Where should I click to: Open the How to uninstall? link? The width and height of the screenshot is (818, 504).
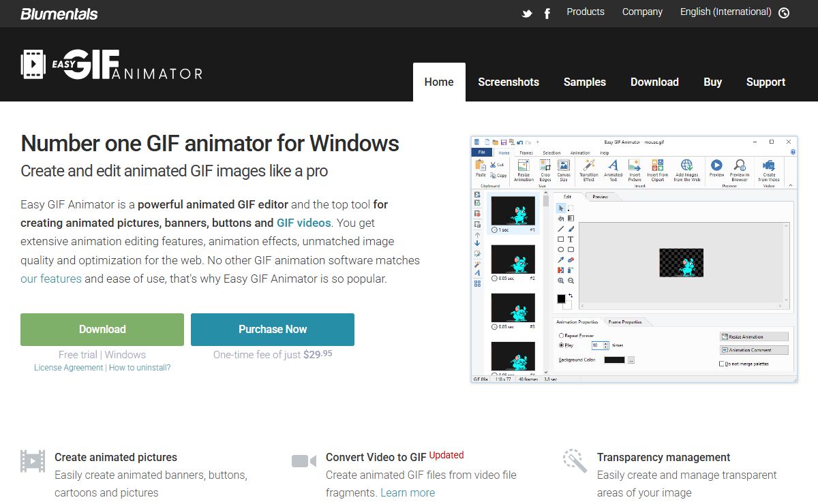click(140, 368)
